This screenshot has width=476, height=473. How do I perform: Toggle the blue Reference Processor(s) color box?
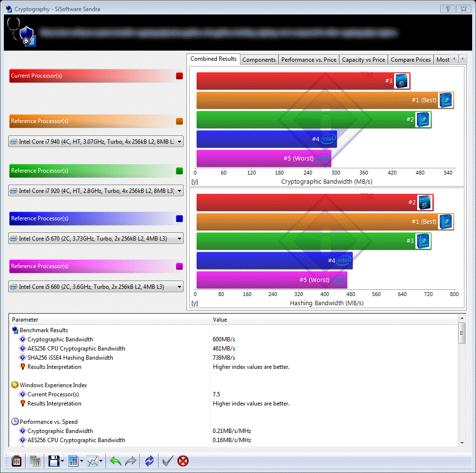click(179, 218)
